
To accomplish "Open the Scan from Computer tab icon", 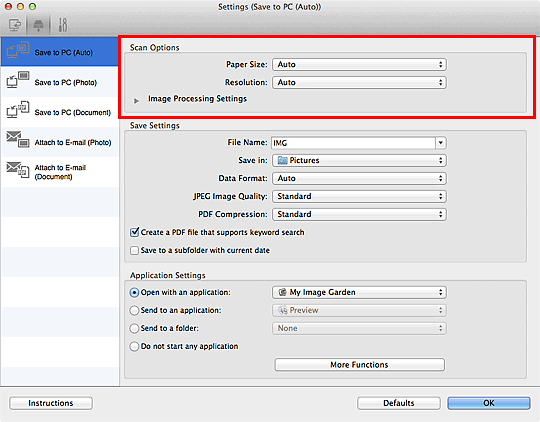I will pyautogui.click(x=14, y=25).
